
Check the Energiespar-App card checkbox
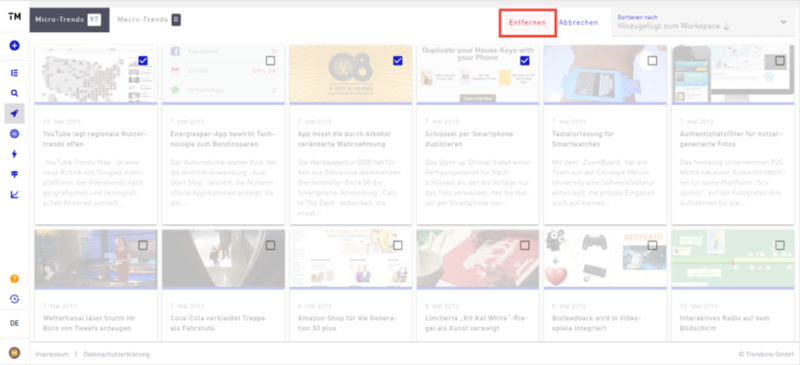point(270,61)
